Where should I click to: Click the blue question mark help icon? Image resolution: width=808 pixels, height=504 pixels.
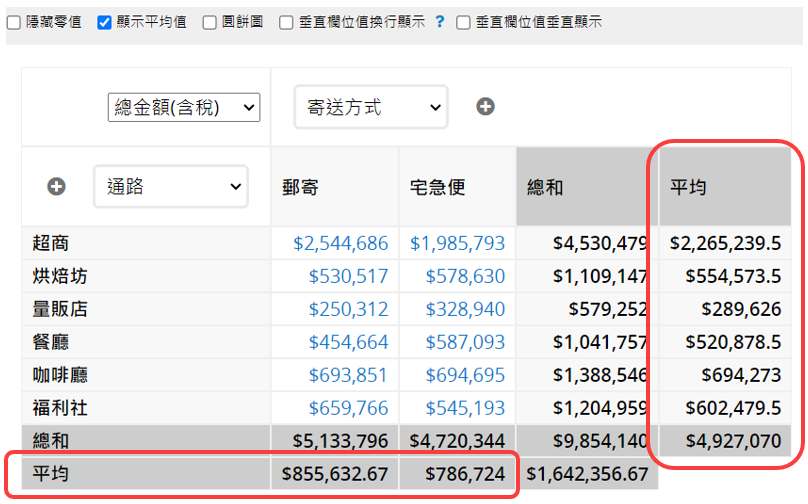(440, 21)
